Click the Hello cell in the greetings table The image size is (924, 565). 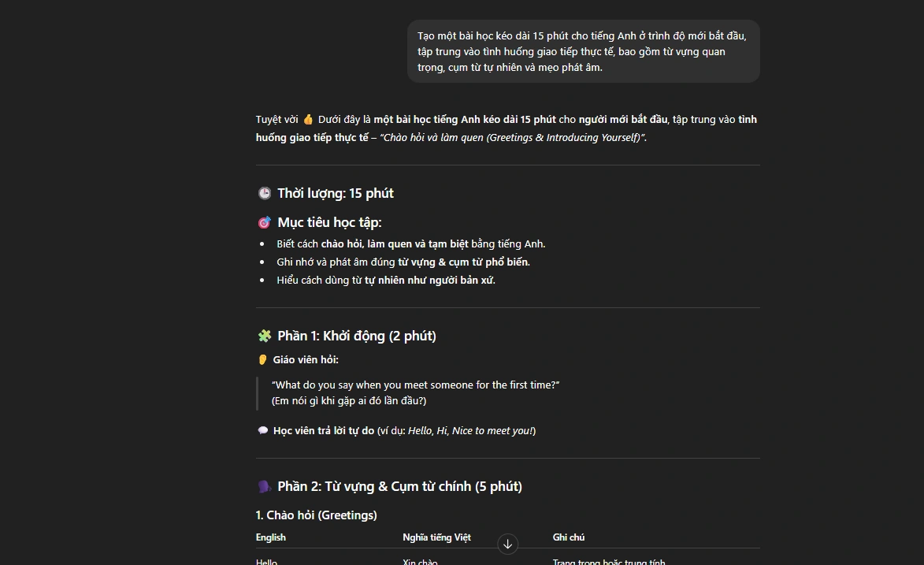[x=267, y=562]
